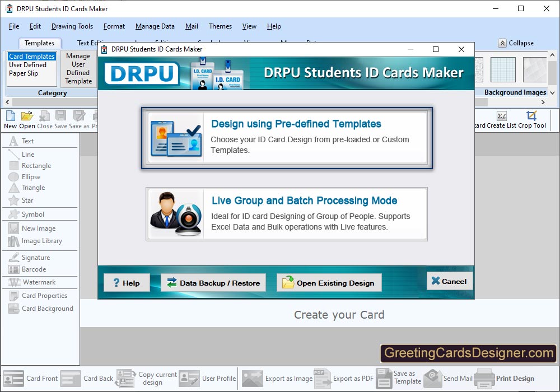This screenshot has height=392, width=560.
Task: Select Card Templates category
Action: click(x=32, y=57)
